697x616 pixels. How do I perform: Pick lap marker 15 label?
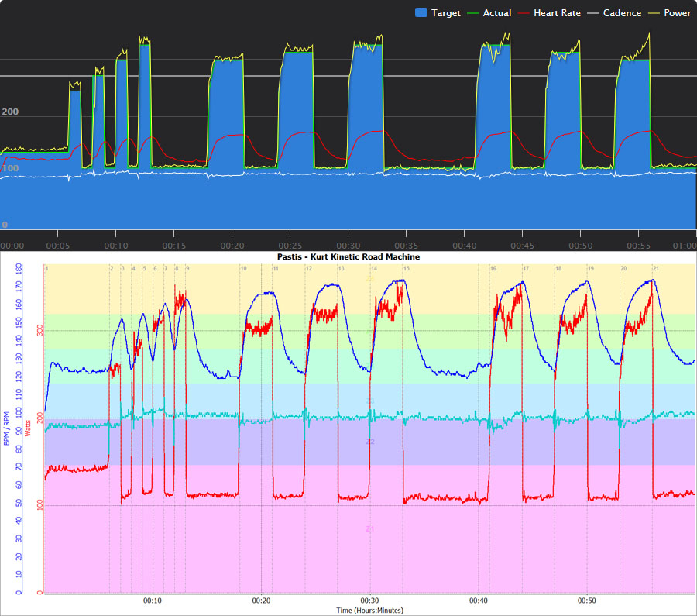coord(406,269)
